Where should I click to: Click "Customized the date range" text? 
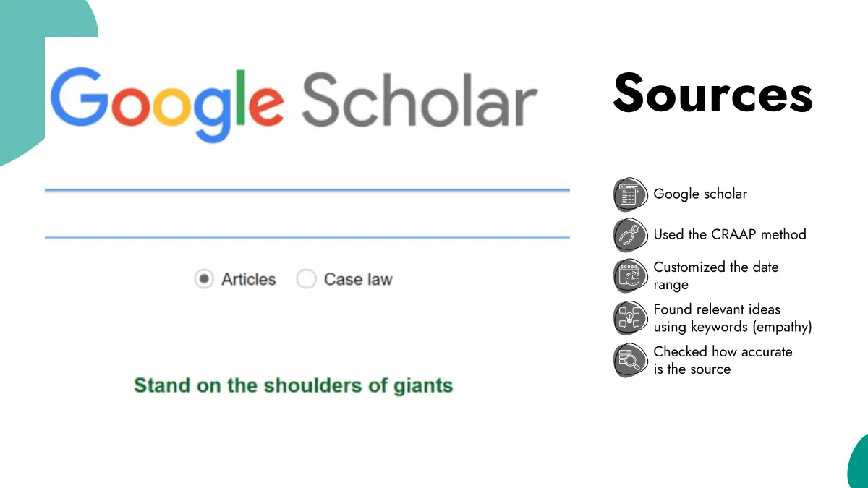pyautogui.click(x=715, y=275)
